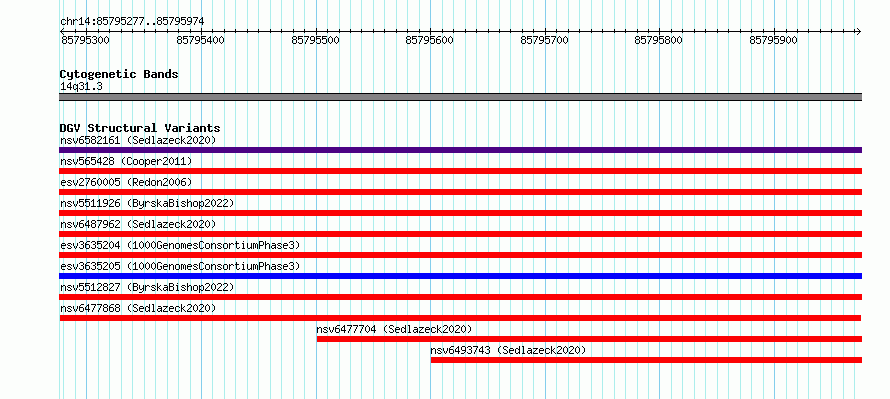Click the red esv3635204 variant bar
This screenshot has width=890, height=399.
[460, 255]
